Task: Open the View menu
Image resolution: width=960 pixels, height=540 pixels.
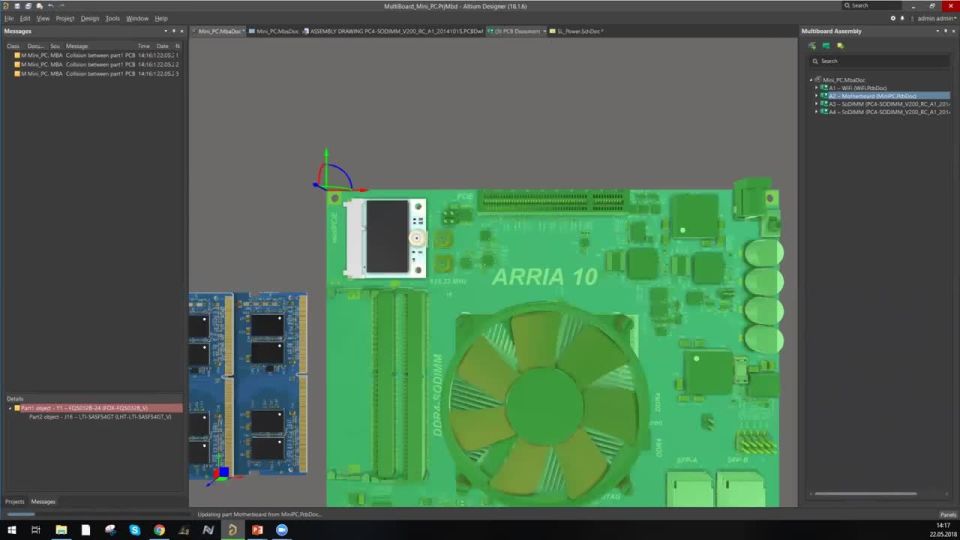Action: tap(43, 18)
